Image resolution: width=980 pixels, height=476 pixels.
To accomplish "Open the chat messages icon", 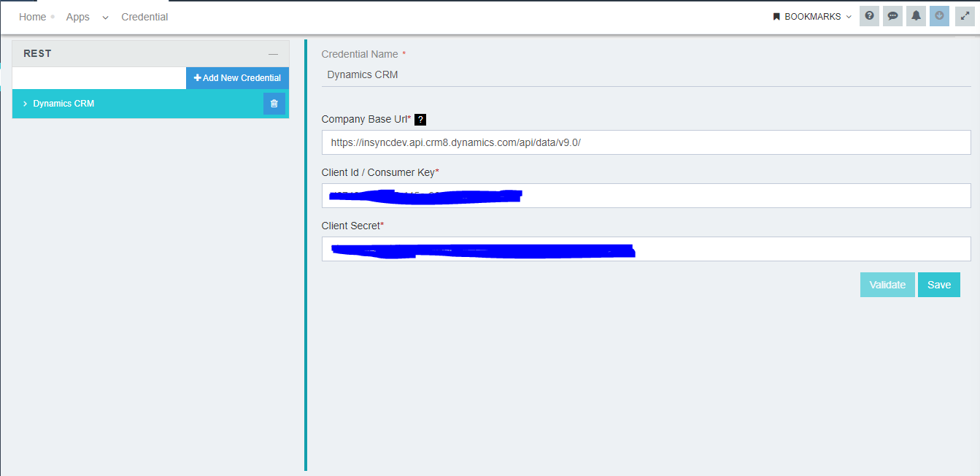I will click(x=892, y=16).
